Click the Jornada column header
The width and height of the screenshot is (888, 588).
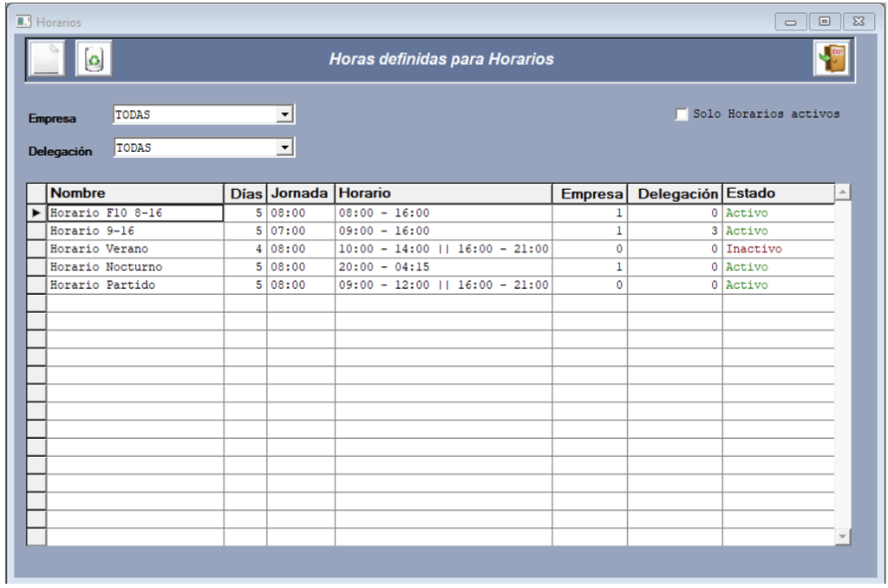(300, 193)
